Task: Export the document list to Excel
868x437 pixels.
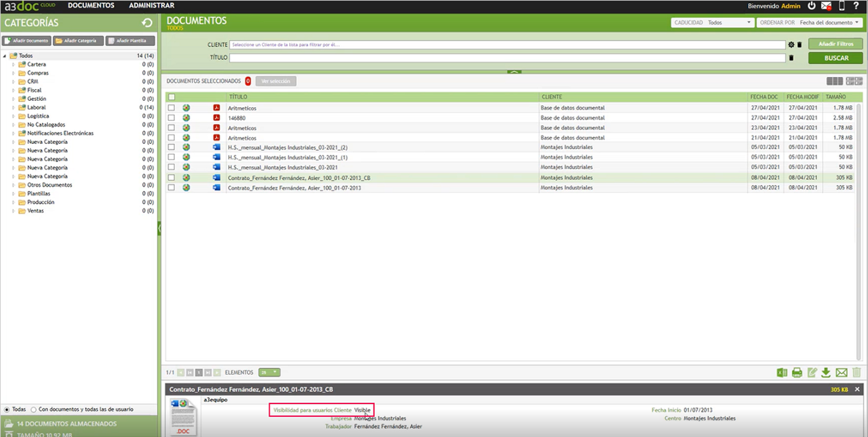Action: (x=782, y=373)
